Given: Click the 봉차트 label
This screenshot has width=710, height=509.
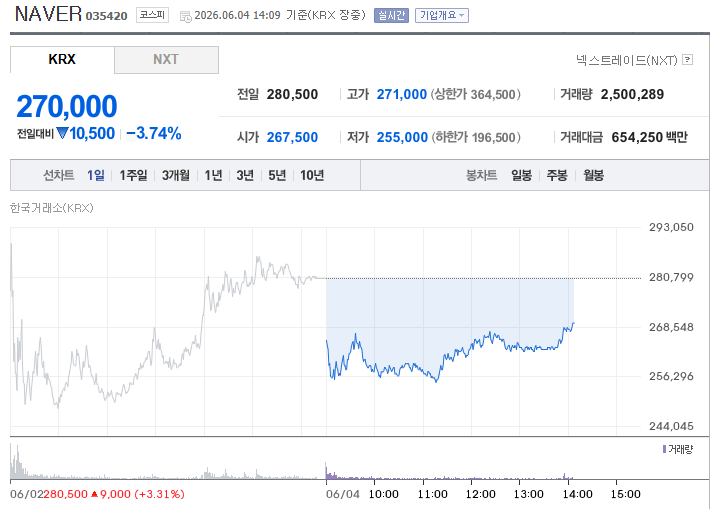Looking at the screenshot, I should pyautogui.click(x=481, y=175).
